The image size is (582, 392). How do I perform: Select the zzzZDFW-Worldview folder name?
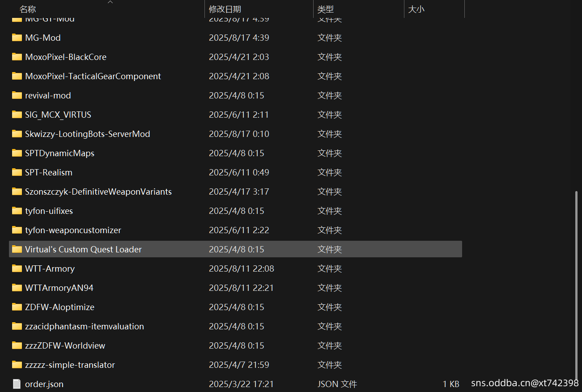65,345
